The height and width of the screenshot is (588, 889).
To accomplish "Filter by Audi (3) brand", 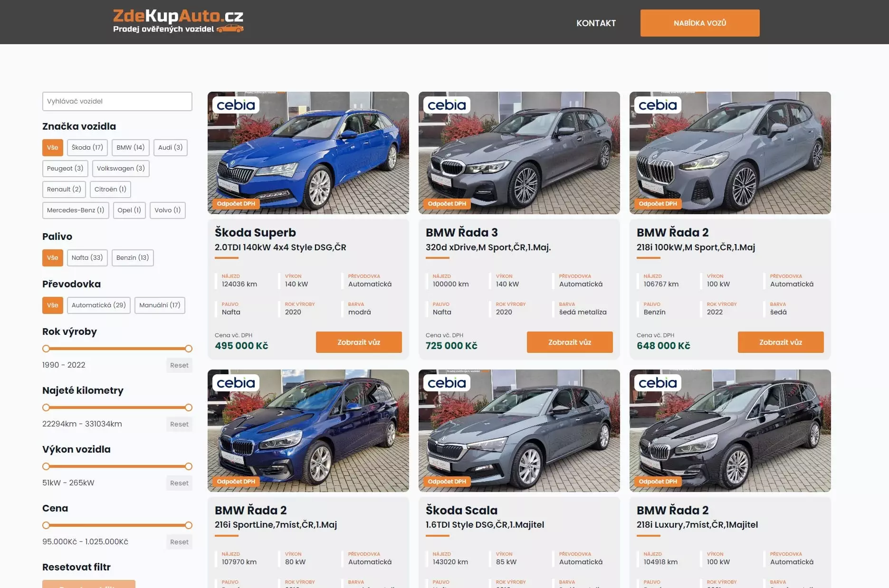I will click(x=171, y=147).
